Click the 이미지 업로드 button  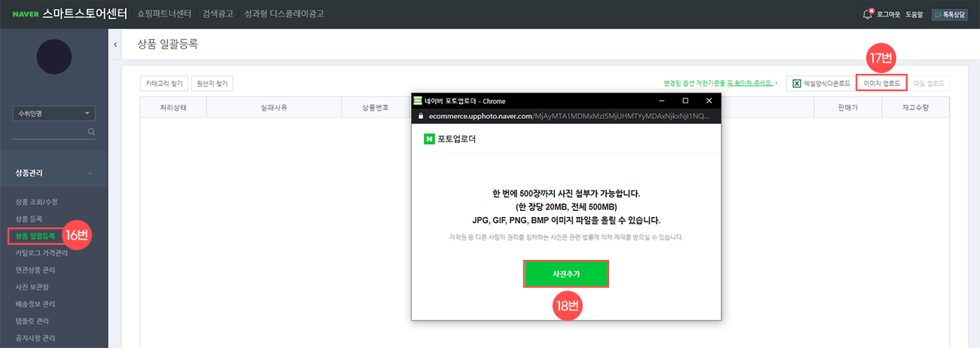(881, 83)
